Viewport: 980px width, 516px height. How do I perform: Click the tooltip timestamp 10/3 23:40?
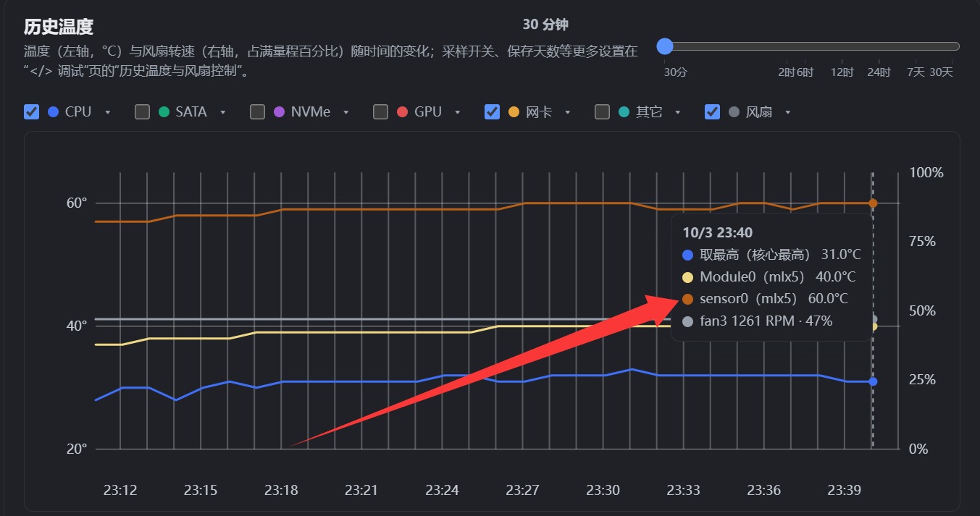pyautogui.click(x=718, y=232)
